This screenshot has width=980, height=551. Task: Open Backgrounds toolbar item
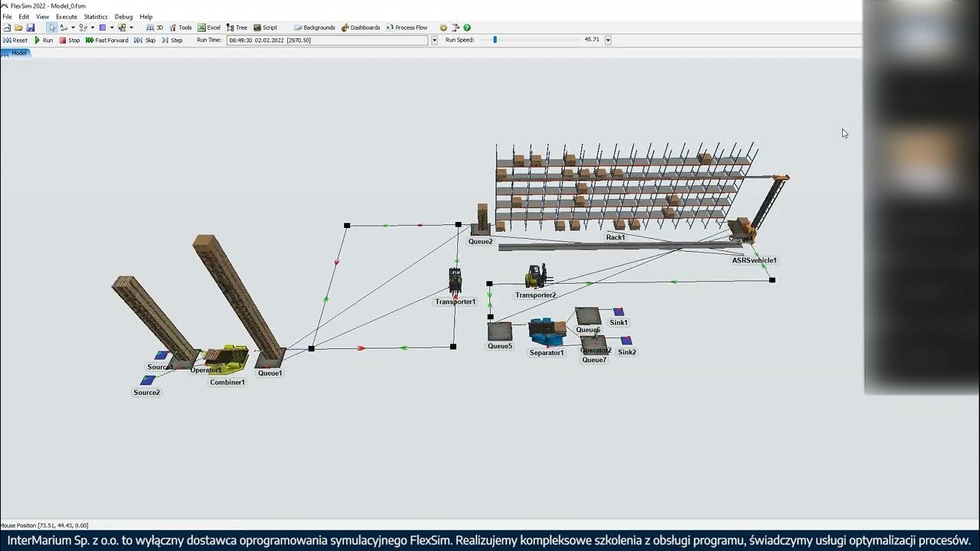coord(315,28)
